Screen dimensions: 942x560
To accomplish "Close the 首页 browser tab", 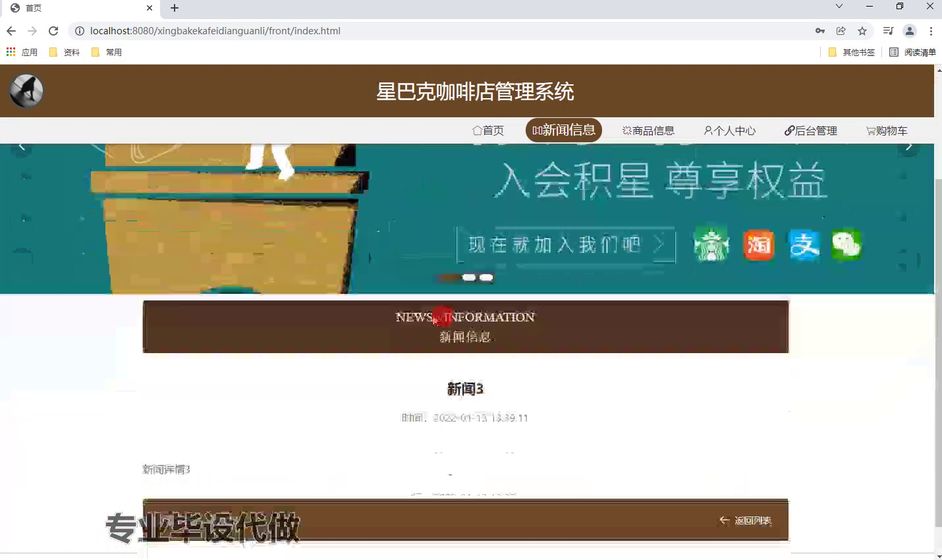I will (x=150, y=8).
